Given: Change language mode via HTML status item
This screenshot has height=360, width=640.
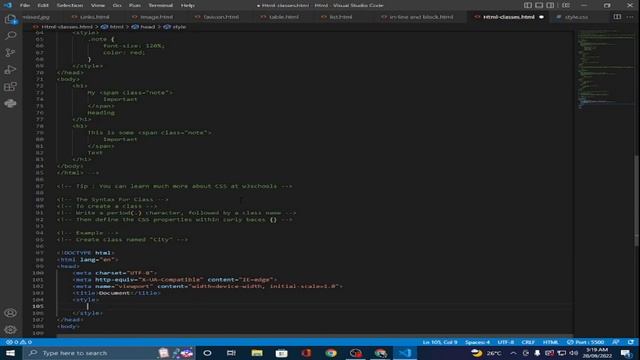Looking at the screenshot, I should pyautogui.click(x=550, y=342).
